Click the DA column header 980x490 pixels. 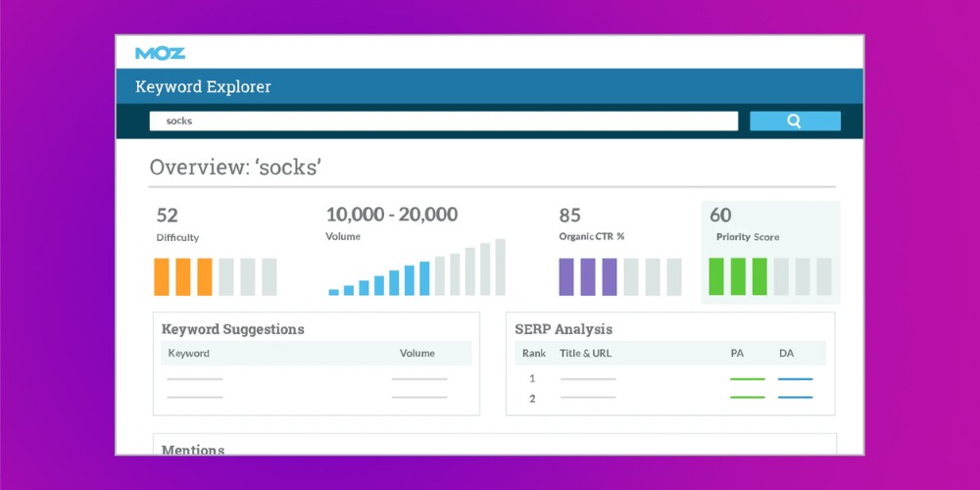(786, 353)
